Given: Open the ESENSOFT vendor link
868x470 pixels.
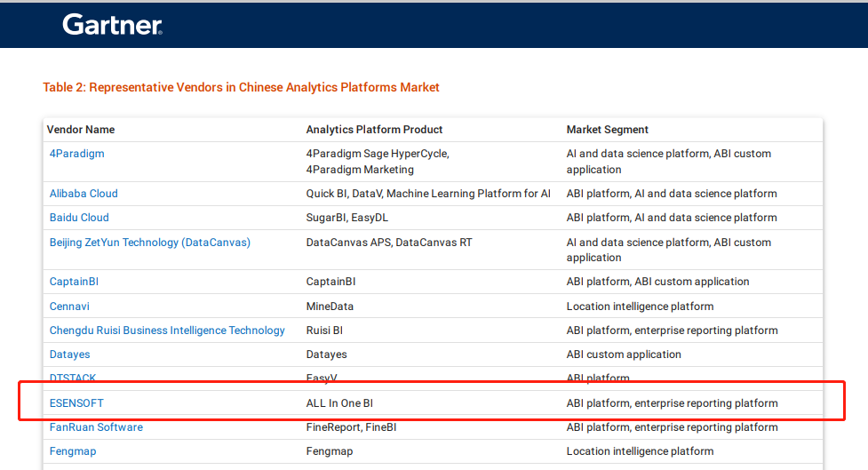Looking at the screenshot, I should point(76,403).
